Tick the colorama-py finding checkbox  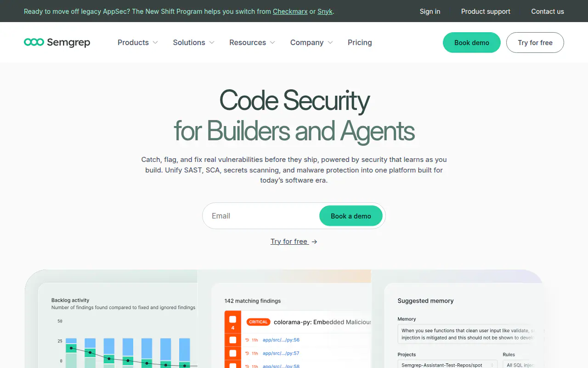[232, 319]
